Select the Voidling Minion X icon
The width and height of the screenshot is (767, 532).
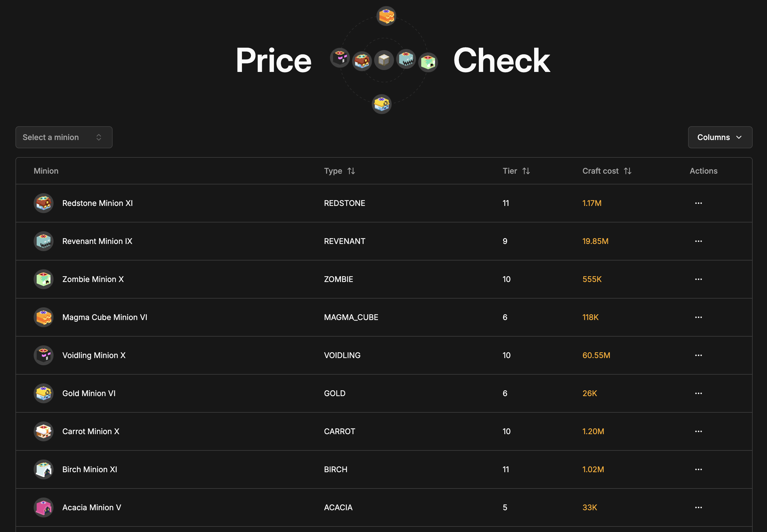pyautogui.click(x=43, y=355)
